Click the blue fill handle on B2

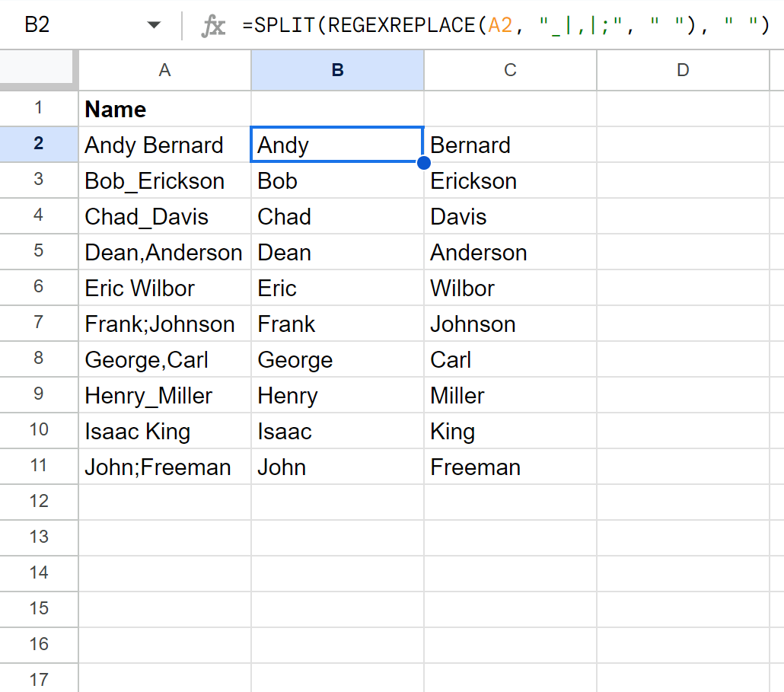423,162
